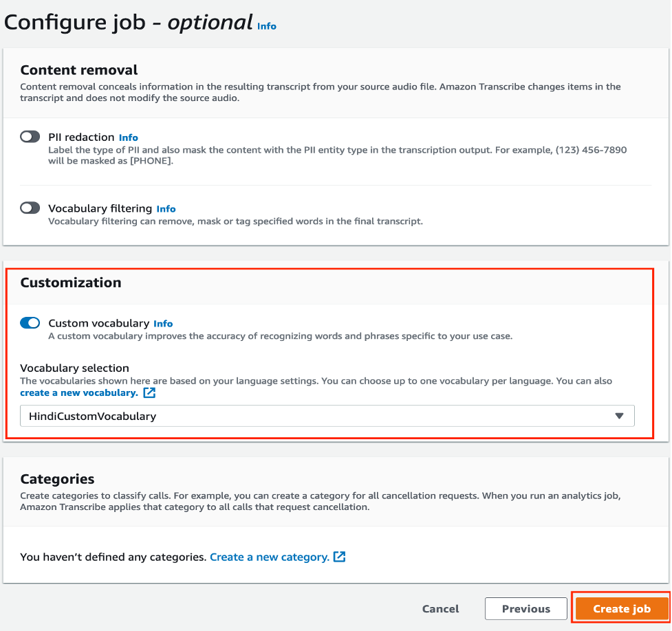Follow the create a new vocabulary link
The width and height of the screenshot is (672, 631).
pyautogui.click(x=79, y=392)
